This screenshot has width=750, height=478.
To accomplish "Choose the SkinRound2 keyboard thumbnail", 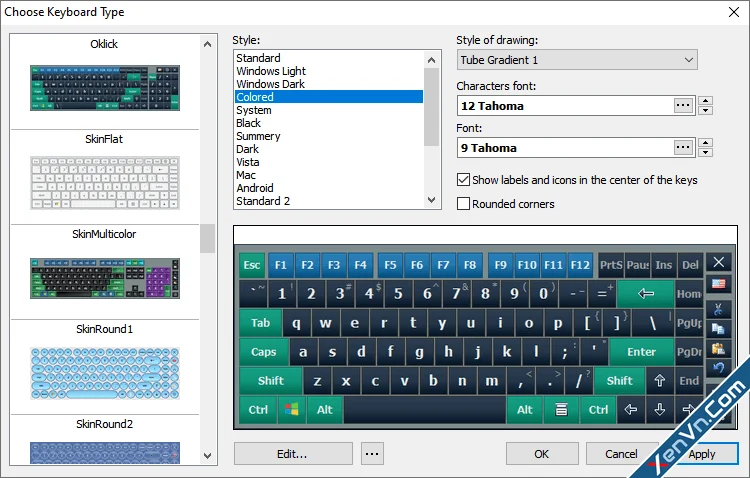I will pyautogui.click(x=105, y=453).
